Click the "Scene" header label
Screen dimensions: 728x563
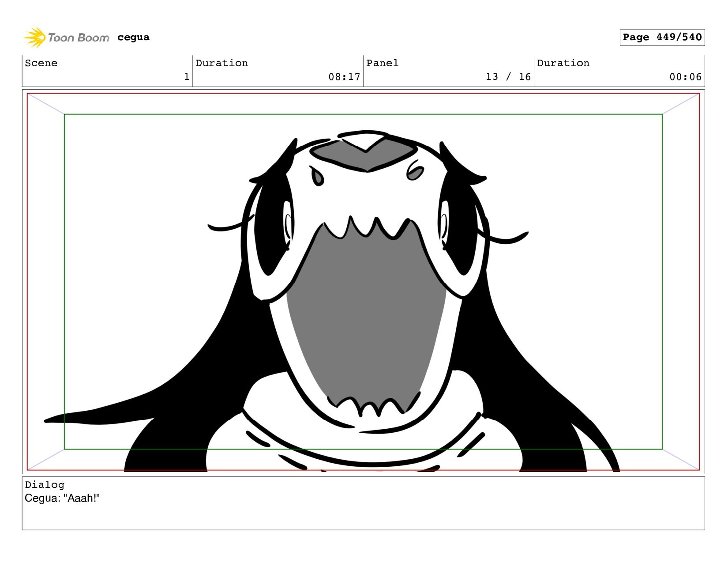(x=41, y=63)
